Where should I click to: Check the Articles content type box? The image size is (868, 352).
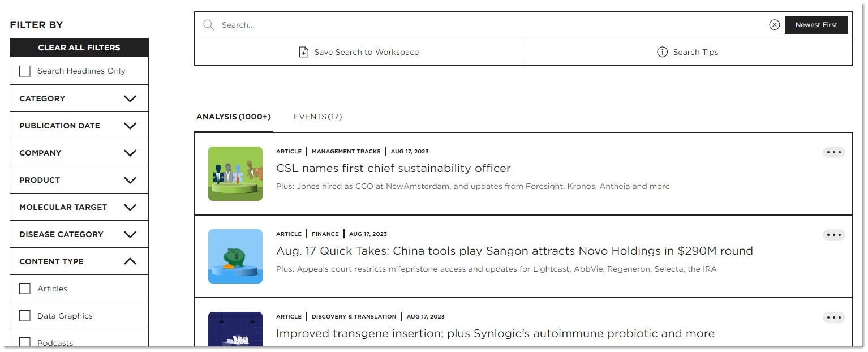(25, 289)
